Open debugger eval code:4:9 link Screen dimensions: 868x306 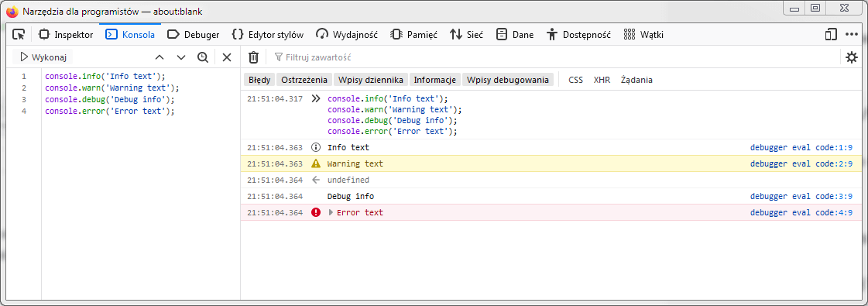click(801, 212)
